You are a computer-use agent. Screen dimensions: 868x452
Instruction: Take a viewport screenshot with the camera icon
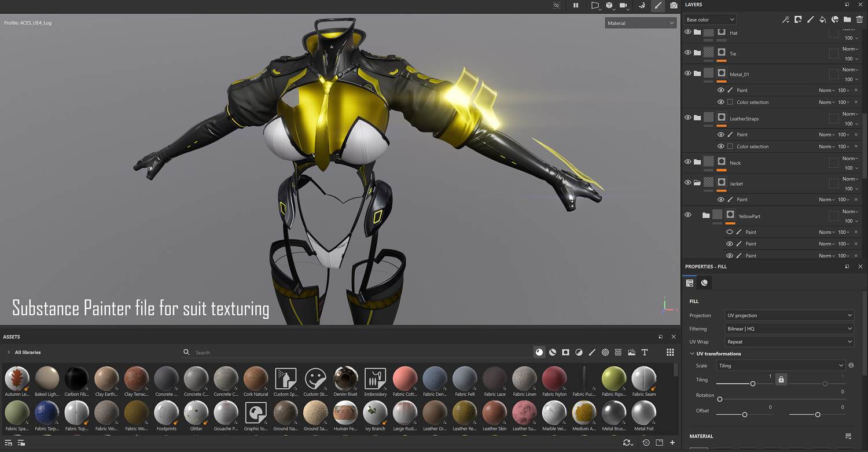pos(674,5)
